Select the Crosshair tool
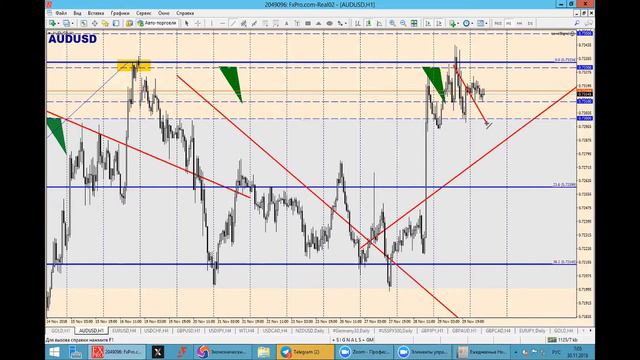The height and width of the screenshot is (360, 640). pos(198,23)
